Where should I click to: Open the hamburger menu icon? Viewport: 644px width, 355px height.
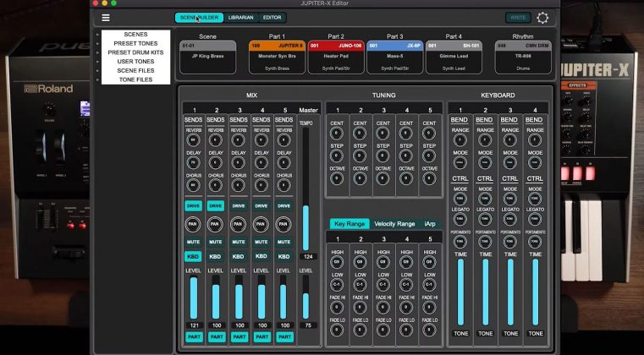tap(106, 18)
